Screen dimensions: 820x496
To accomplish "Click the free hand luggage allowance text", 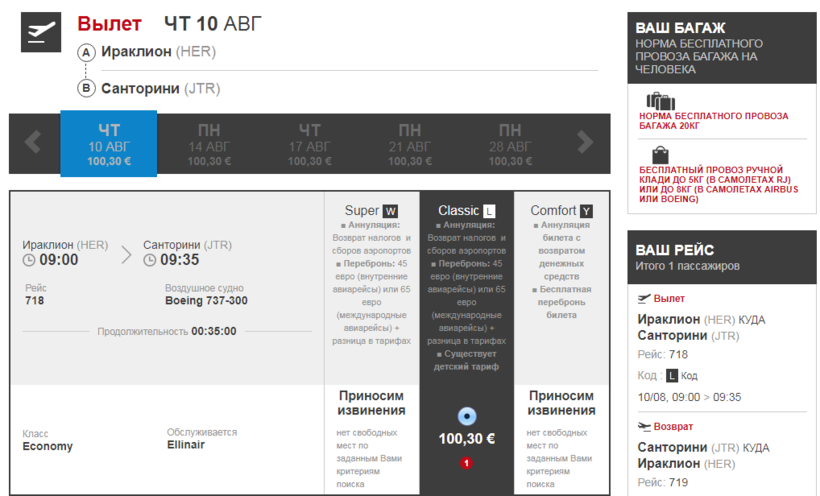I will [x=718, y=184].
